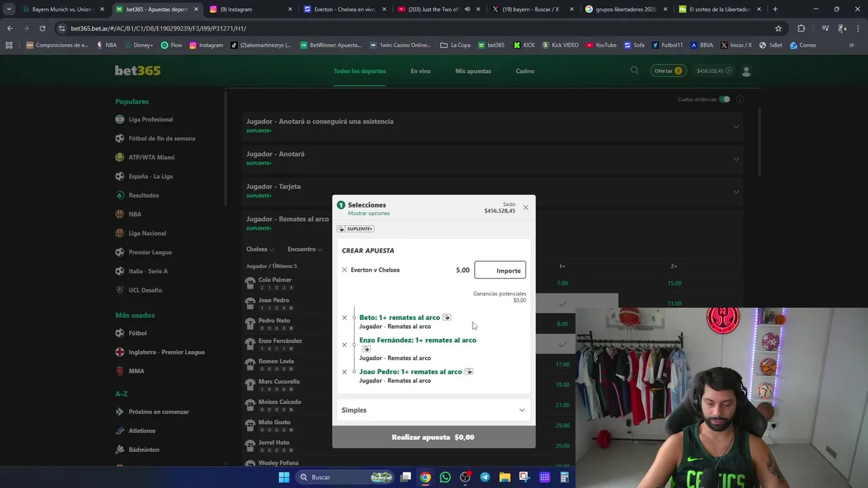Open the Google apps grid in bookmarks bar
The image size is (868, 488).
click(9, 45)
